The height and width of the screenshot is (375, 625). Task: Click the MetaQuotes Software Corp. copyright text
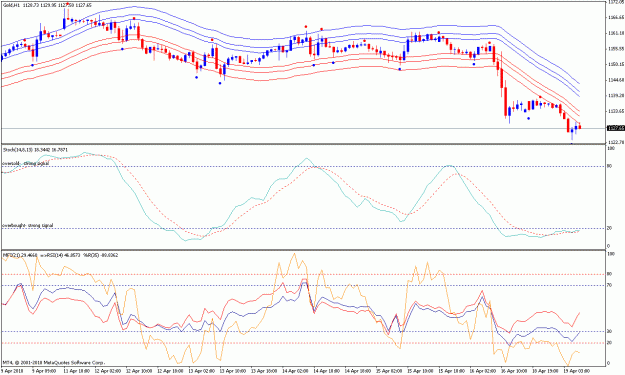[x=54, y=363]
